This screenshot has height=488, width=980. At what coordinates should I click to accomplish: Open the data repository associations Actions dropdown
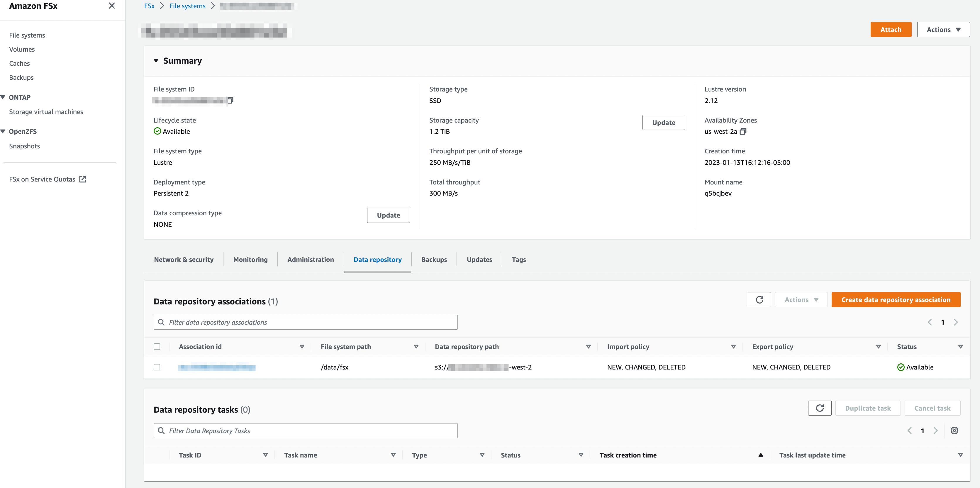801,300
